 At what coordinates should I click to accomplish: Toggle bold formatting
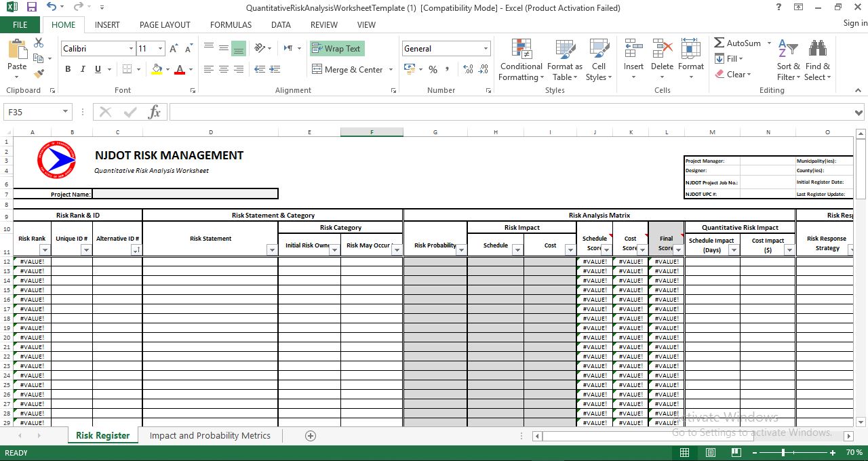coord(67,69)
